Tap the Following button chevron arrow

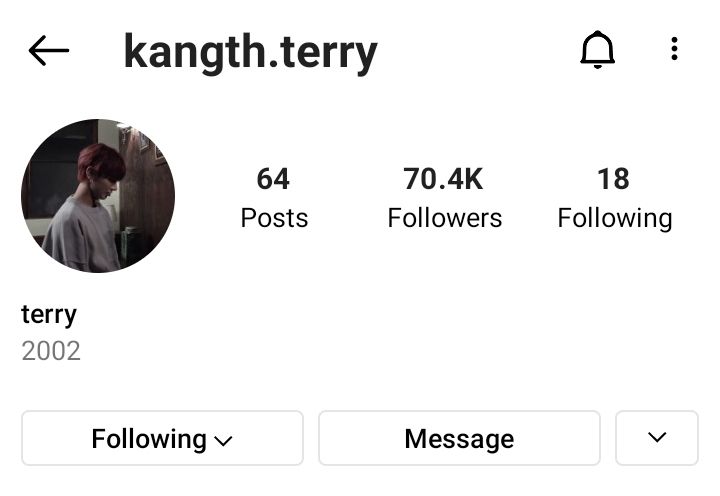[x=223, y=441]
